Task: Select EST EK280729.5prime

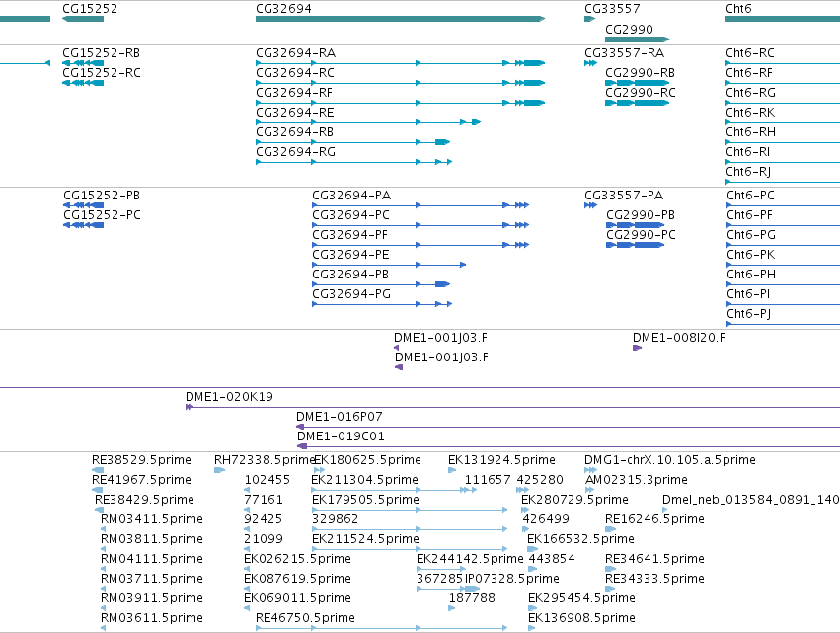Action: click(574, 500)
